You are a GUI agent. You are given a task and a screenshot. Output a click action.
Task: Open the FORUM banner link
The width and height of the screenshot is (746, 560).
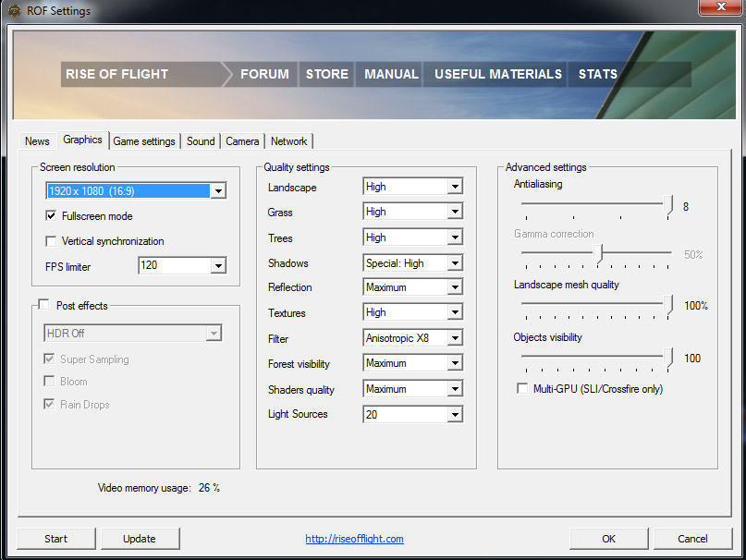(x=264, y=74)
